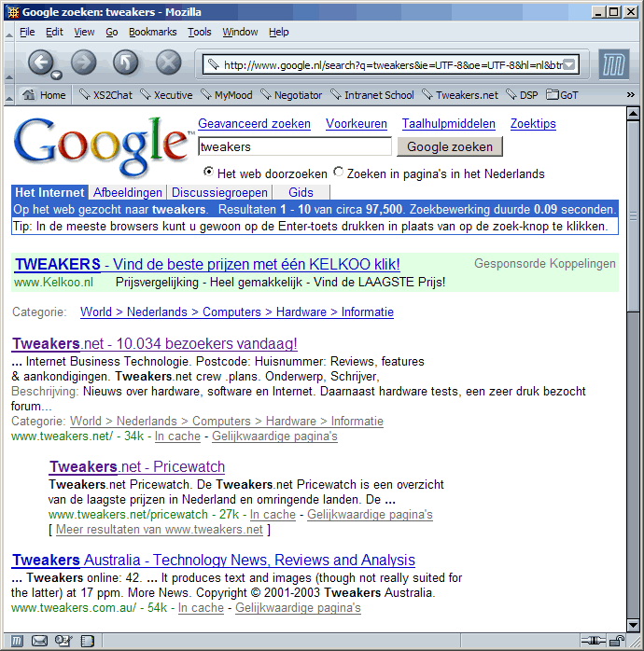Open Mail from the status bar envelope icon
Screen dimensions: 644x651
pos(39,641)
